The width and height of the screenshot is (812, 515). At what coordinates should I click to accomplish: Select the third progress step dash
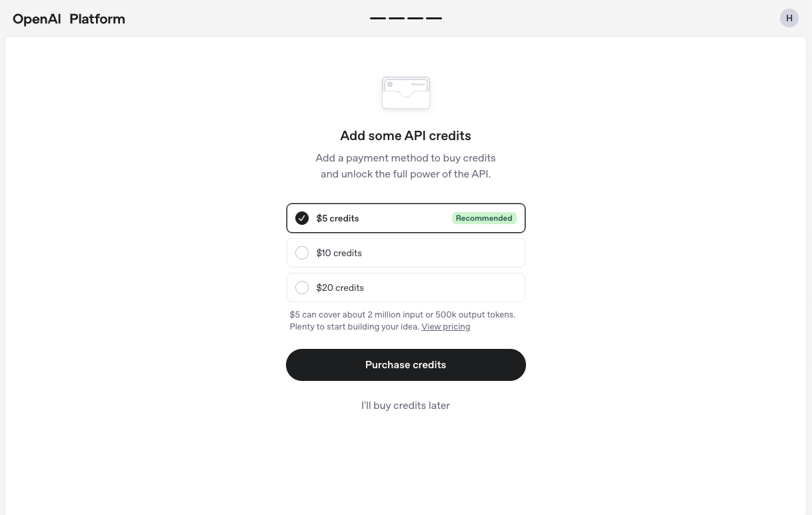click(x=415, y=19)
